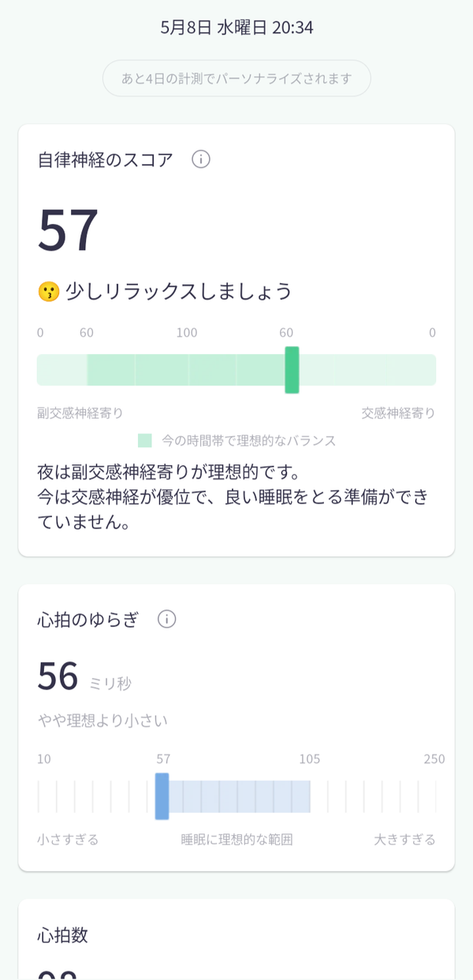This screenshot has height=980, width=473.
Task: Open info icon beside 心拍のゆらぎ
Action: [166, 619]
